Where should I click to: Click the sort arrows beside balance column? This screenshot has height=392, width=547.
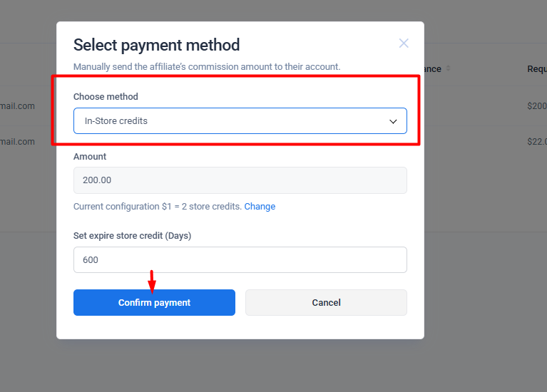point(449,69)
